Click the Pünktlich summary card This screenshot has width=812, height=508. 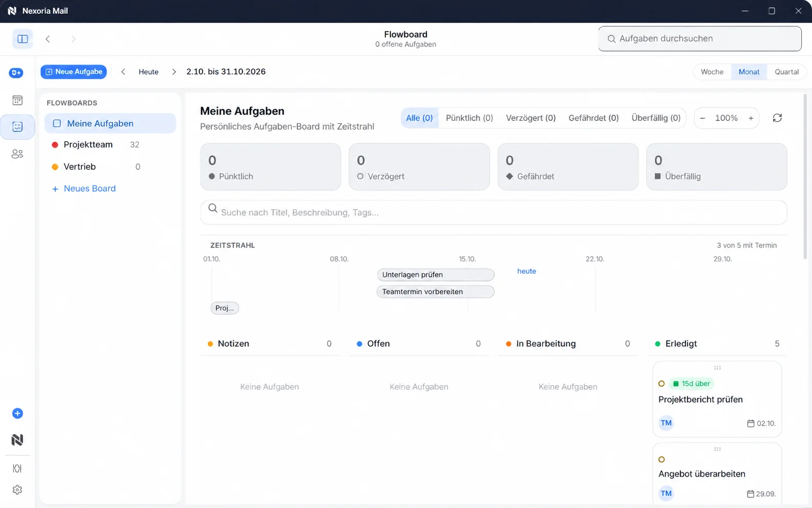270,167
